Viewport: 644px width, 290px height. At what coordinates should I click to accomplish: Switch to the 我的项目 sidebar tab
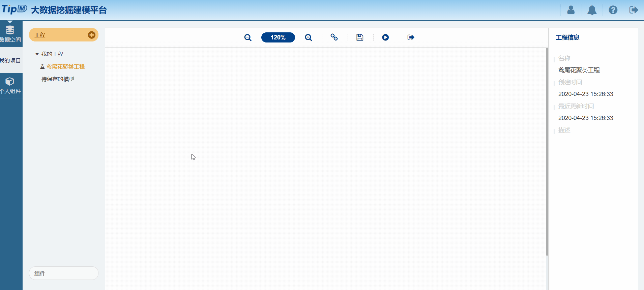tap(10, 60)
